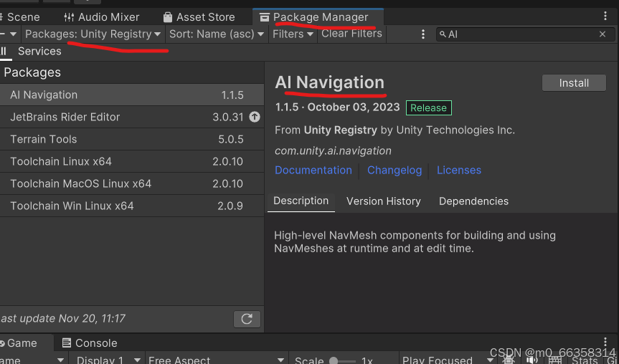Click the Release tag label
This screenshot has width=619, height=364.
pyautogui.click(x=428, y=107)
